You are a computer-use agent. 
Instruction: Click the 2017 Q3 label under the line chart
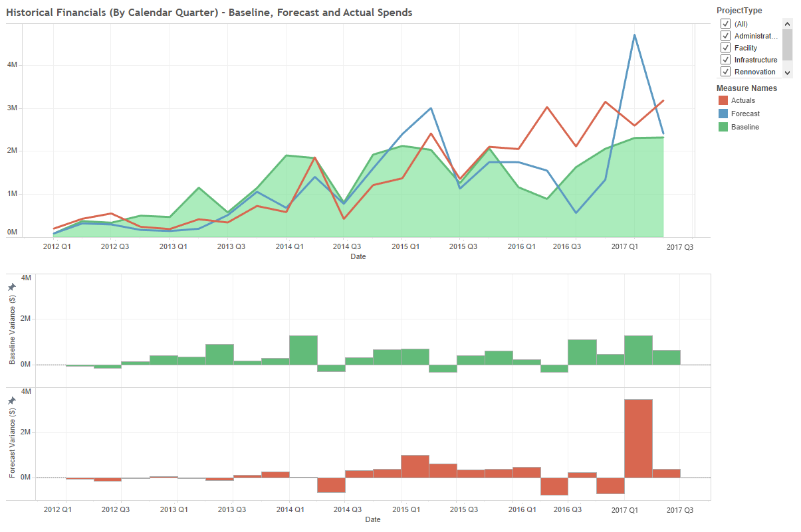point(680,246)
